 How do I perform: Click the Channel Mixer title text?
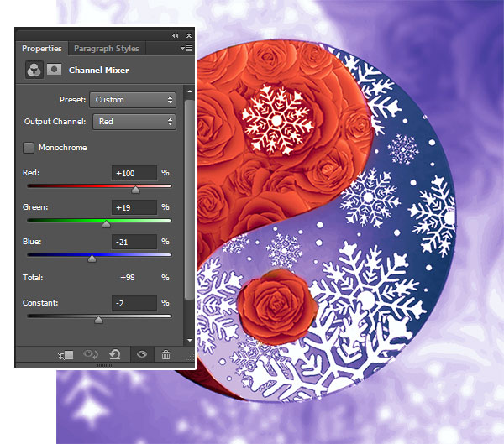99,70
